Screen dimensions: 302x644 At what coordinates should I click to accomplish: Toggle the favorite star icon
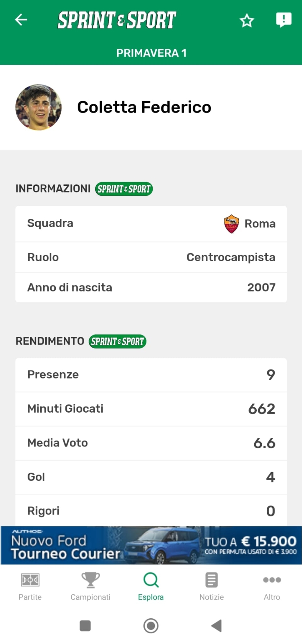247,21
